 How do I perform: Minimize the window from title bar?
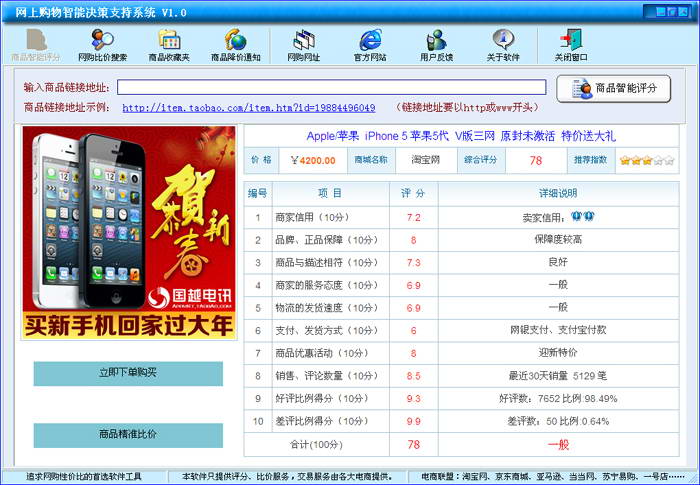[661, 12]
